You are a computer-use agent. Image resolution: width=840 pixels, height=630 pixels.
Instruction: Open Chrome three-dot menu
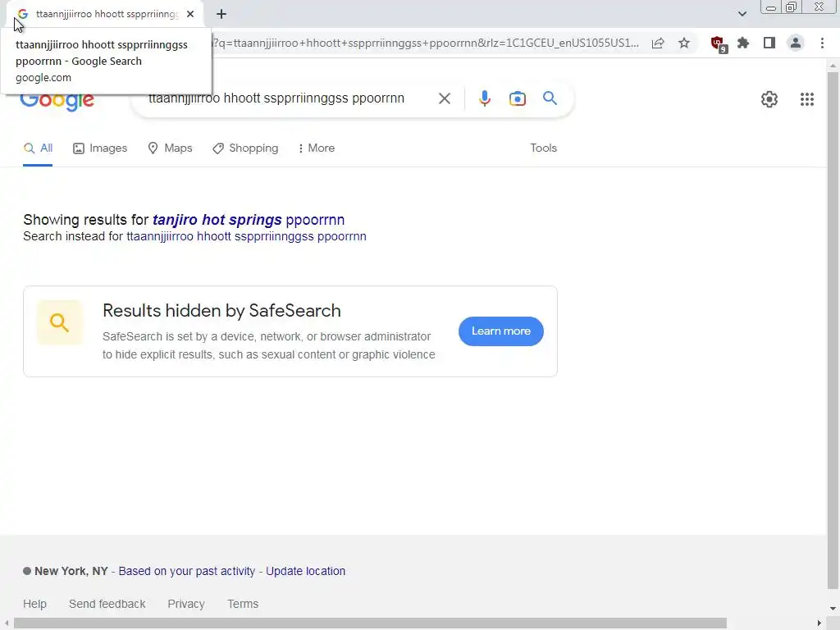tap(822, 43)
